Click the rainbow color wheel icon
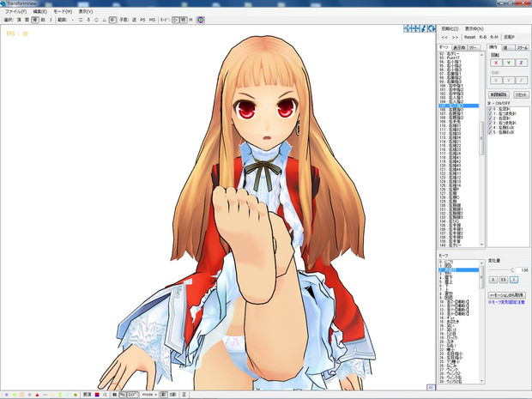The width and height of the screenshot is (532, 399). click(x=201, y=20)
